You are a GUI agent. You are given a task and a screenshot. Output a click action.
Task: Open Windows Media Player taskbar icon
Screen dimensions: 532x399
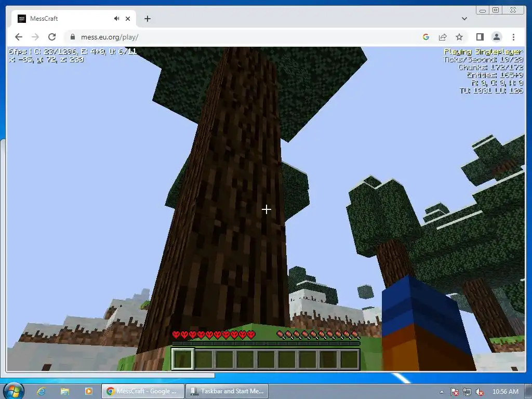88,391
